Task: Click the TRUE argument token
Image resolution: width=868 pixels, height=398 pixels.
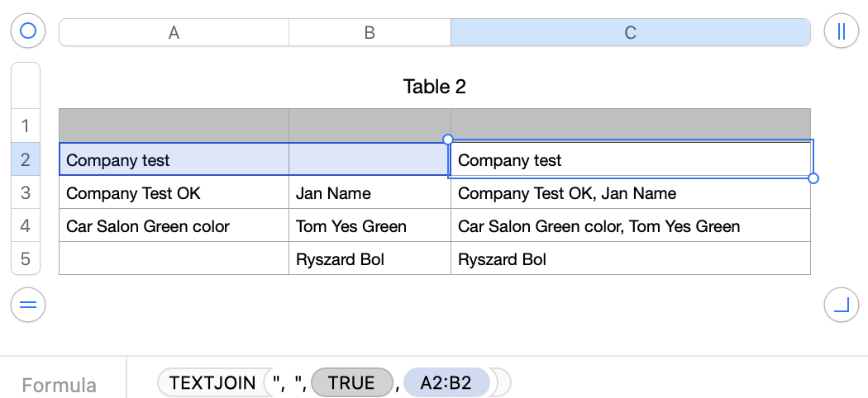Action: pyautogui.click(x=351, y=383)
